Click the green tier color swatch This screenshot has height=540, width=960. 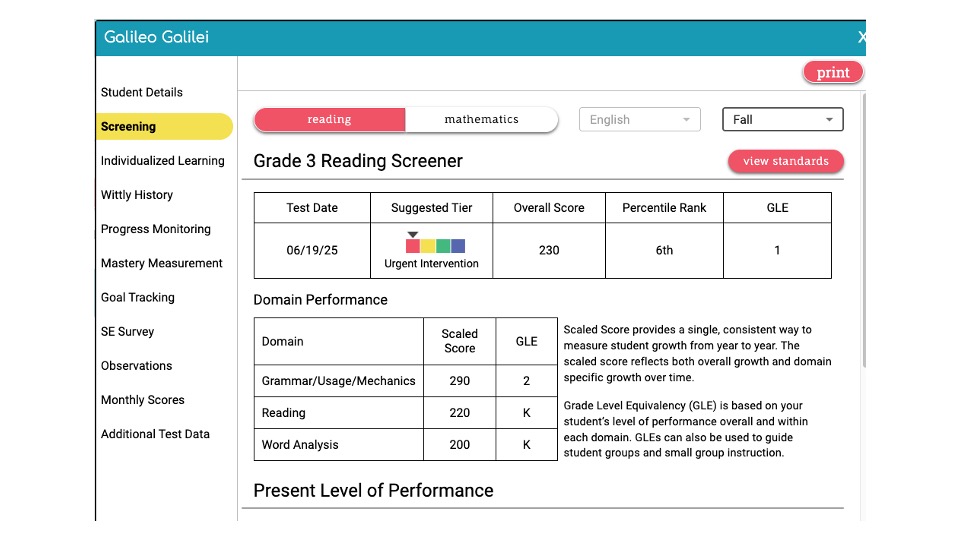point(443,246)
